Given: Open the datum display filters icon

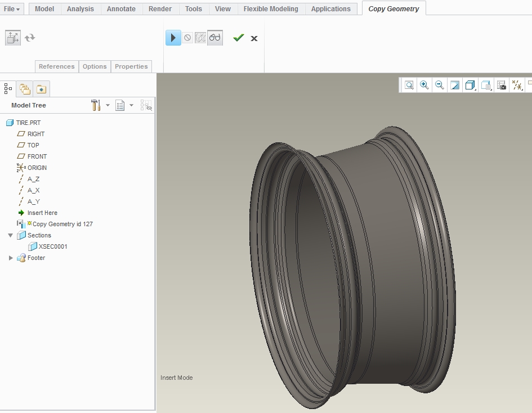Looking at the screenshot, I should click(517, 85).
